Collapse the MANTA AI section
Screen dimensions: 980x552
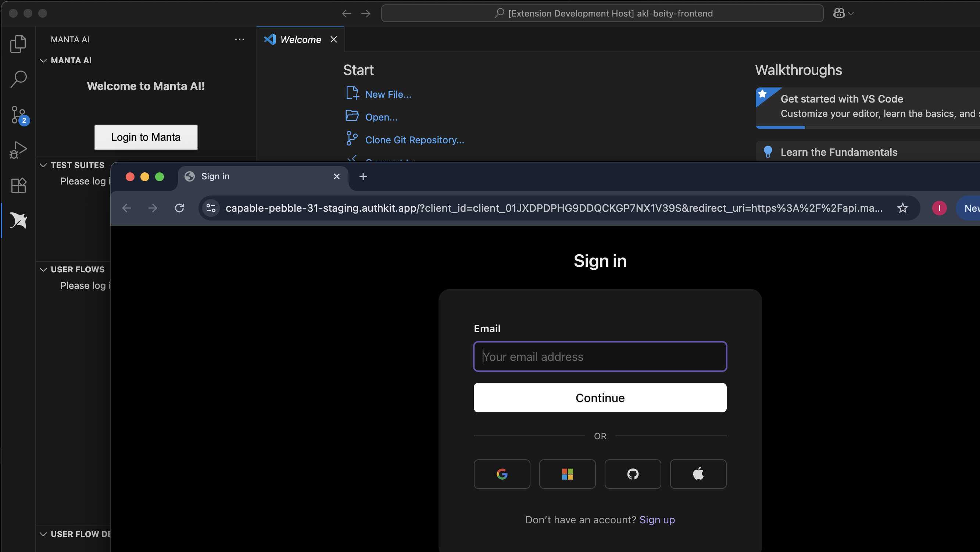coord(43,61)
